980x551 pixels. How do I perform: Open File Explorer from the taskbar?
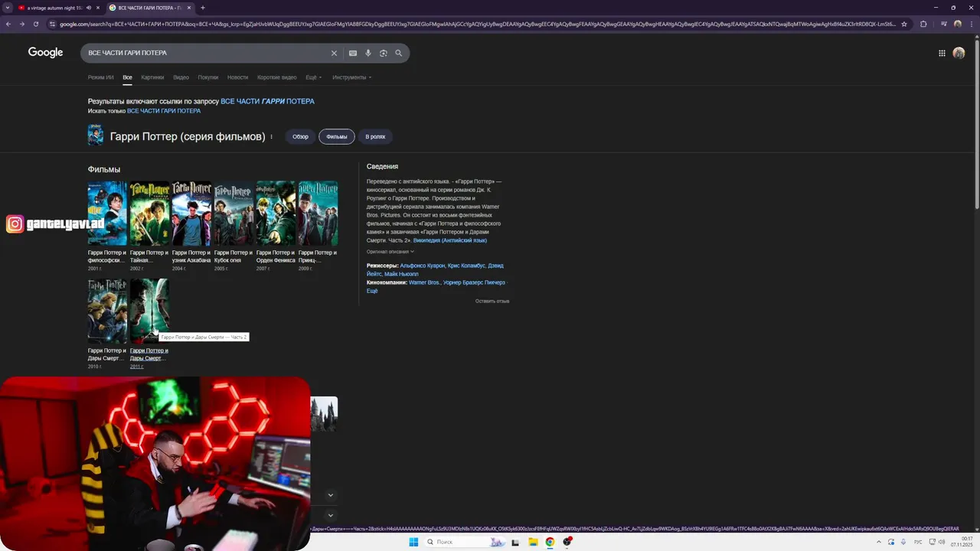(533, 542)
